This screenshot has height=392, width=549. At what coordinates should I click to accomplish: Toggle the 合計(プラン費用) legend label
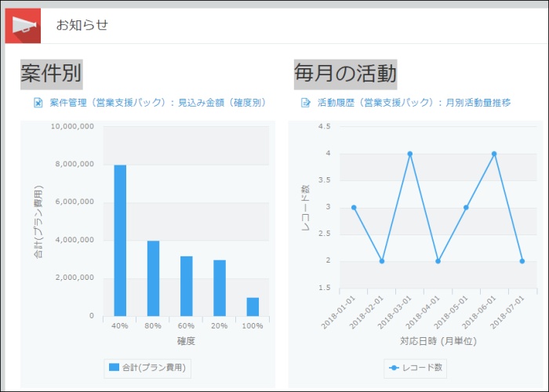tap(155, 366)
